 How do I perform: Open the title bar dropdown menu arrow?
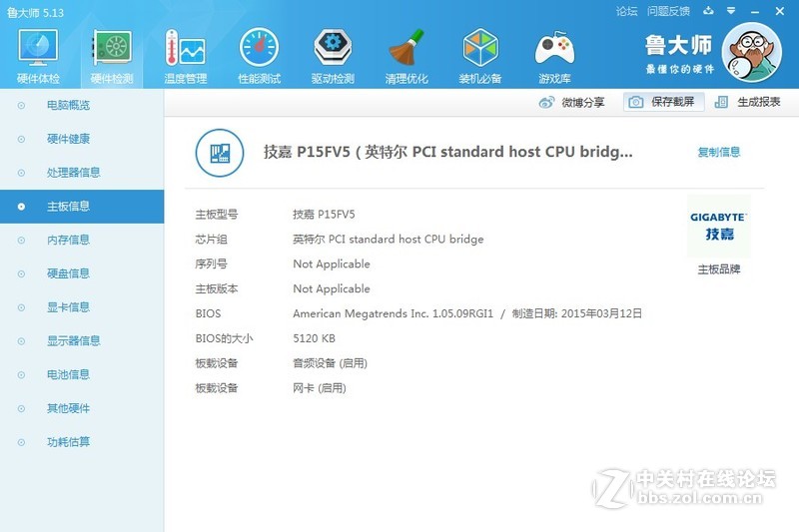731,11
